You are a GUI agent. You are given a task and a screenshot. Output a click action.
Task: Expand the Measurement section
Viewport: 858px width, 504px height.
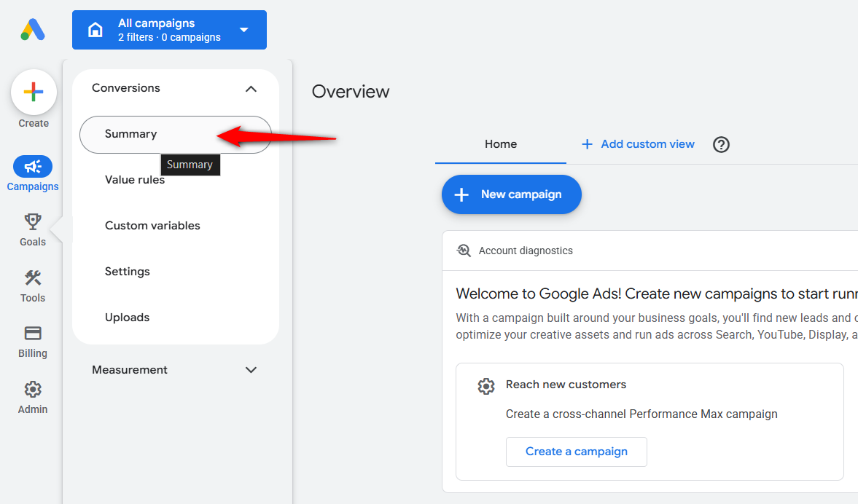[251, 370]
